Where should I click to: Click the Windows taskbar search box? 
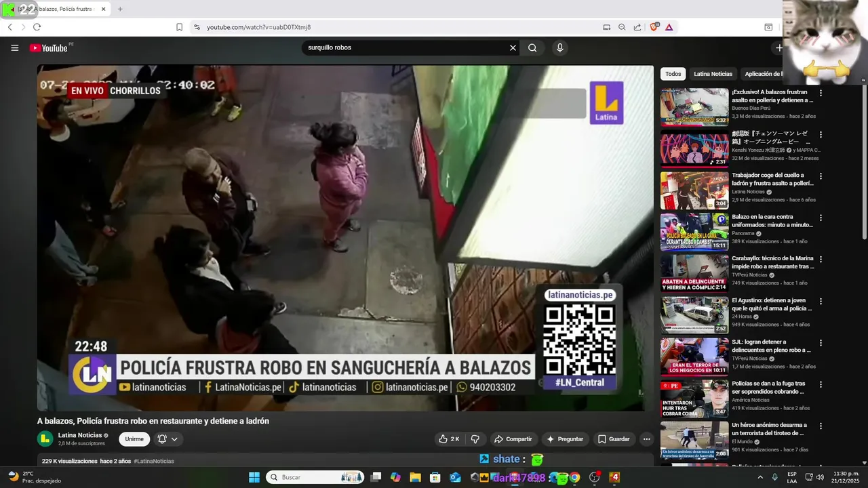click(316, 477)
